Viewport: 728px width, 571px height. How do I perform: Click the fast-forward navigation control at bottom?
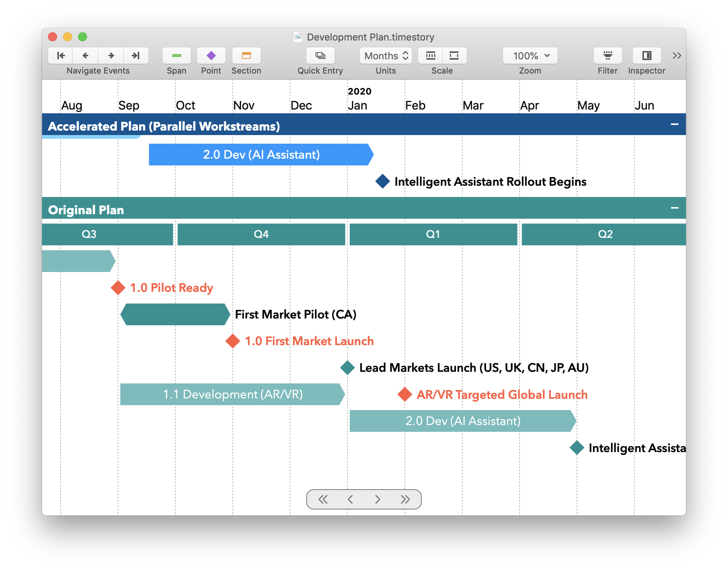pyautogui.click(x=405, y=499)
